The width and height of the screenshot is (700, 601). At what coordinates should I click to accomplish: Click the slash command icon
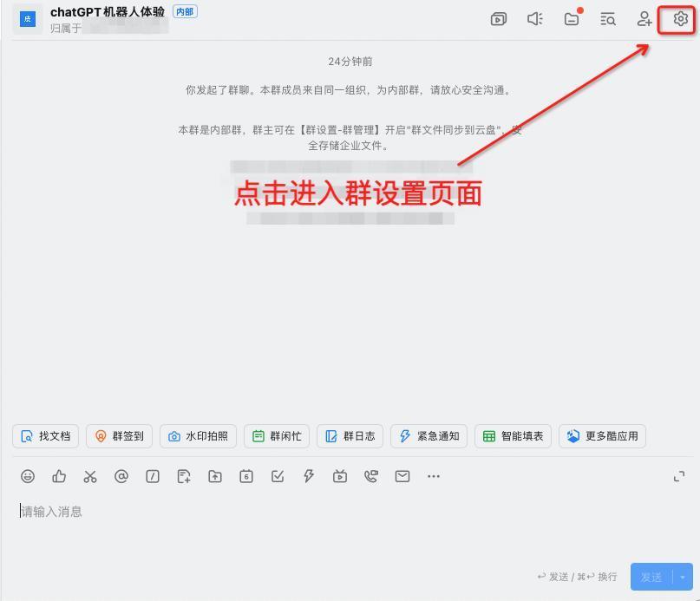pyautogui.click(x=153, y=476)
